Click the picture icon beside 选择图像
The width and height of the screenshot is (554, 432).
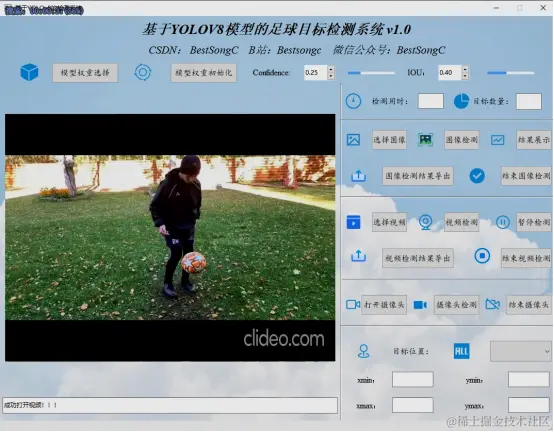pos(354,140)
